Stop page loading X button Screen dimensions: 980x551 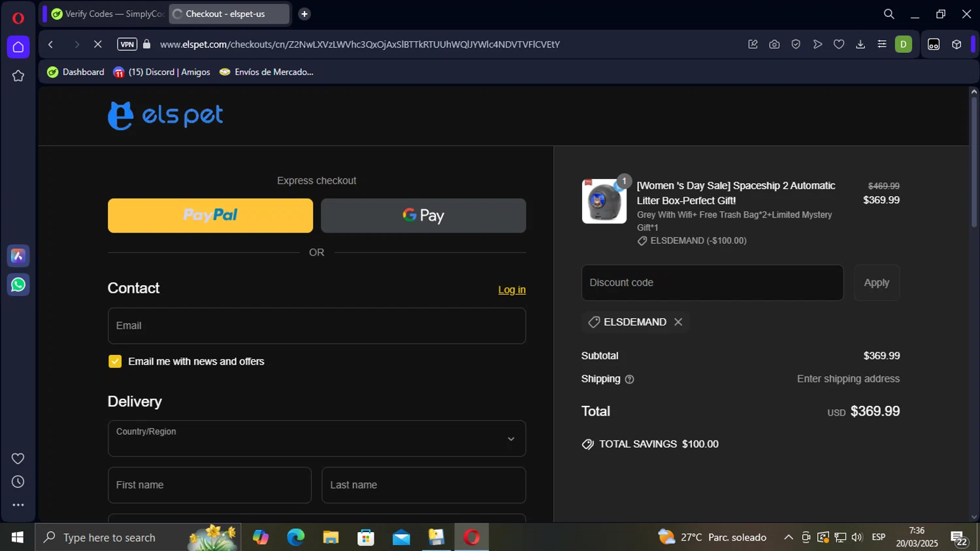pos(97,44)
